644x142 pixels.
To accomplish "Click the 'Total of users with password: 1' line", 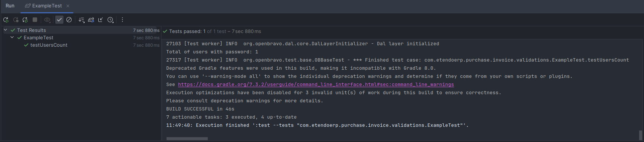I will pos(212,52).
